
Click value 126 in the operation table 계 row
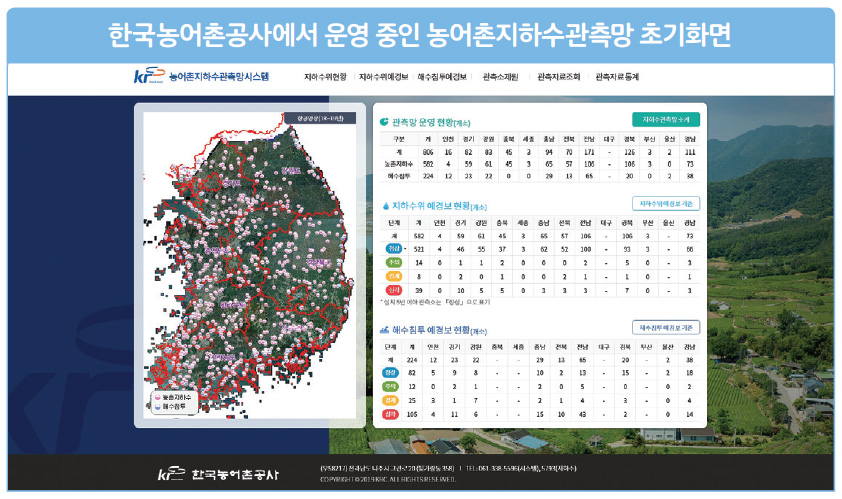pos(629,152)
